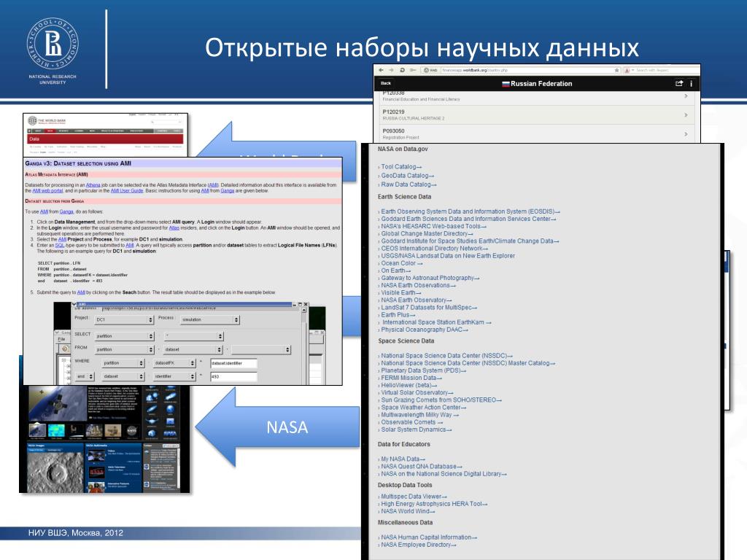Screen dimensions: 747x560
Task: Click the share icon in Russian Federation header
Action: (679, 83)
